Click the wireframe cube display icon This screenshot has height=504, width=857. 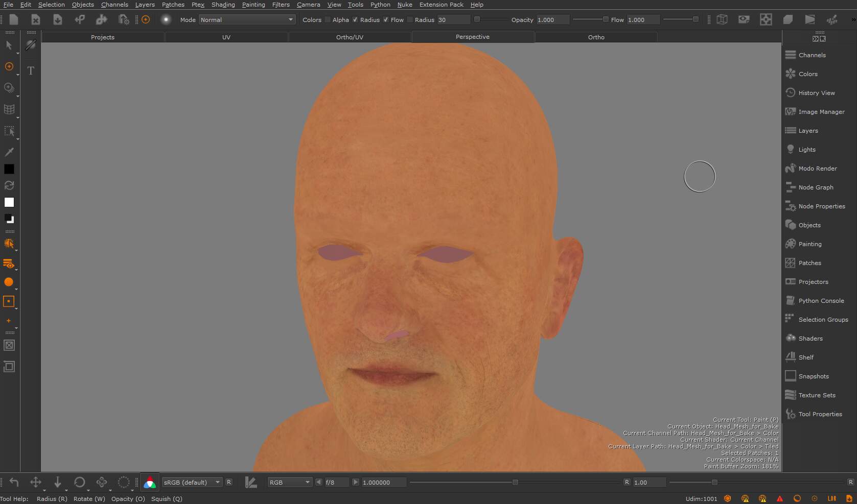[x=722, y=19]
